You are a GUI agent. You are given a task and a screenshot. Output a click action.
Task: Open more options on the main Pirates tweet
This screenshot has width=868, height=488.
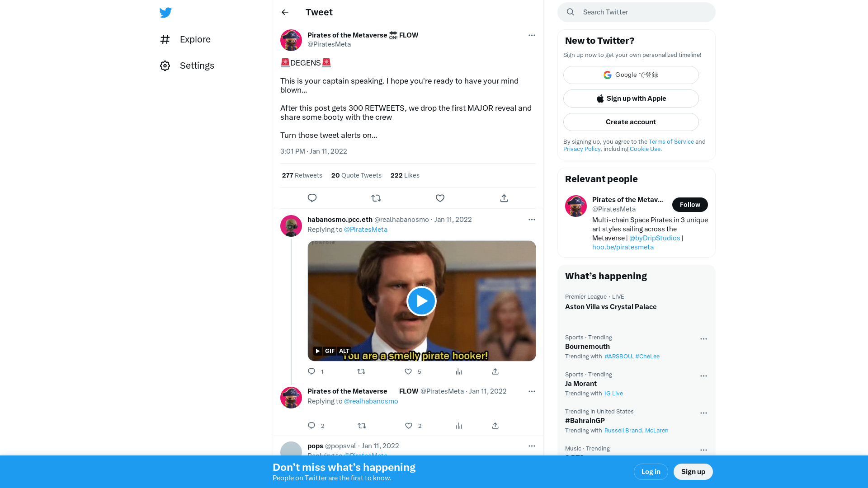point(532,35)
